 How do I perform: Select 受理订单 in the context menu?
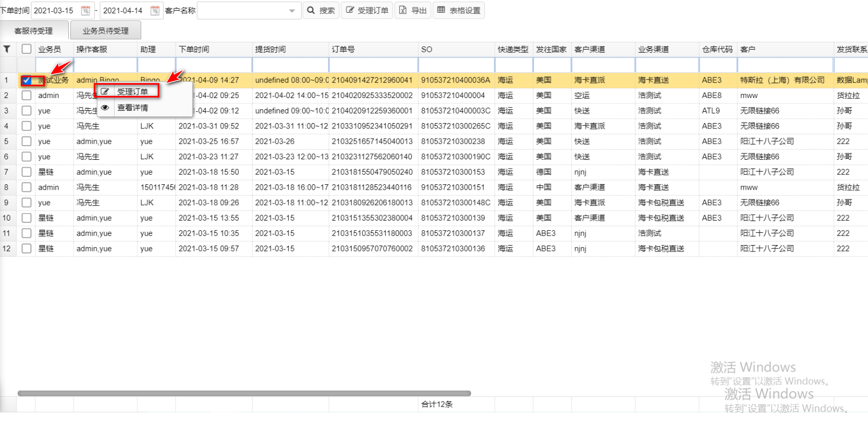[x=132, y=92]
